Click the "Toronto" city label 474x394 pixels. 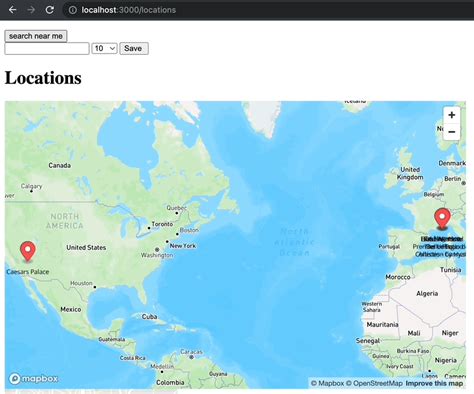pos(162,224)
